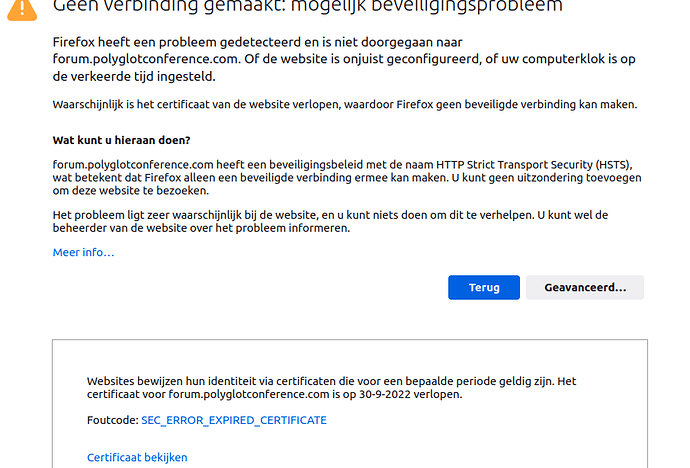This screenshot has width=690, height=468.
Task: Click the paragraph starting 'Waarschijnlijk is het certificaat'
Action: [345, 105]
